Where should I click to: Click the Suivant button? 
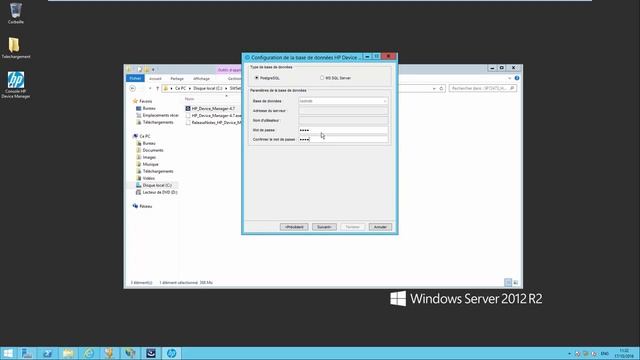324,227
